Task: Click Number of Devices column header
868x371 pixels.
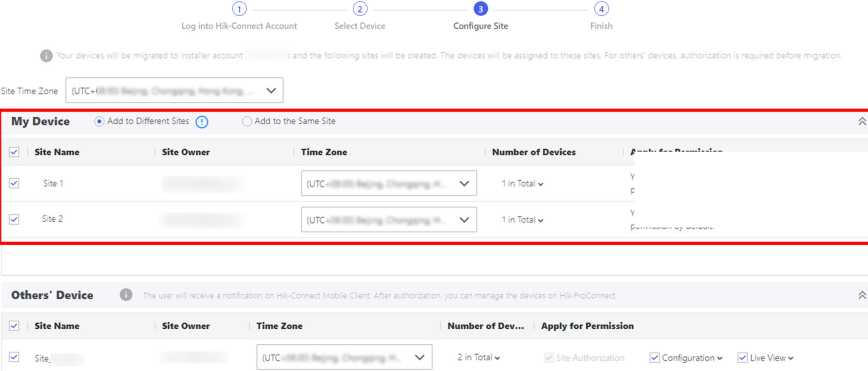Action: (x=534, y=152)
